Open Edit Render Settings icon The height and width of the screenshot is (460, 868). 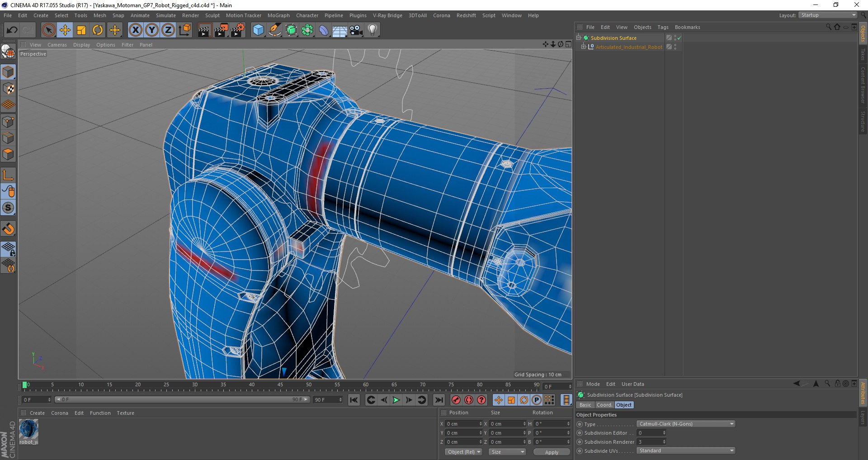[238, 30]
